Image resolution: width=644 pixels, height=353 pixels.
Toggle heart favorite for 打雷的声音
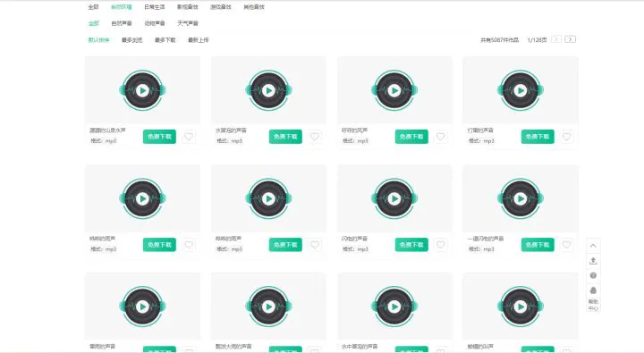pyautogui.click(x=566, y=137)
